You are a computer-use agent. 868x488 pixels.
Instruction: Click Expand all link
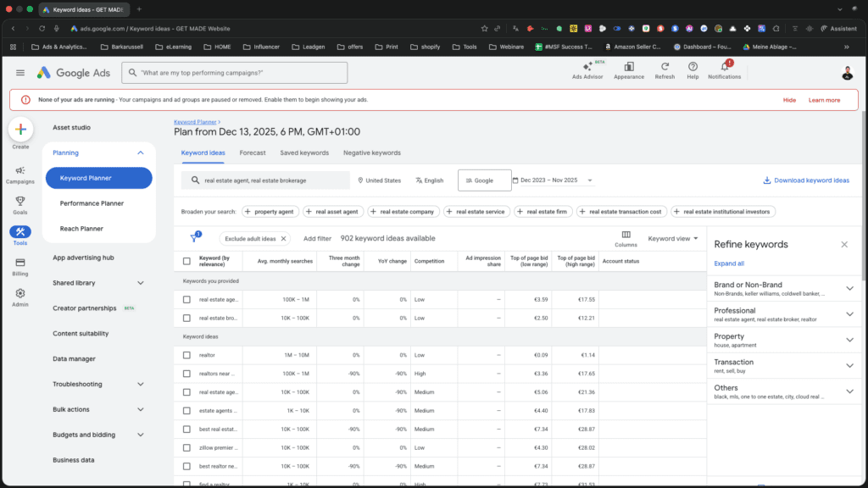point(729,263)
